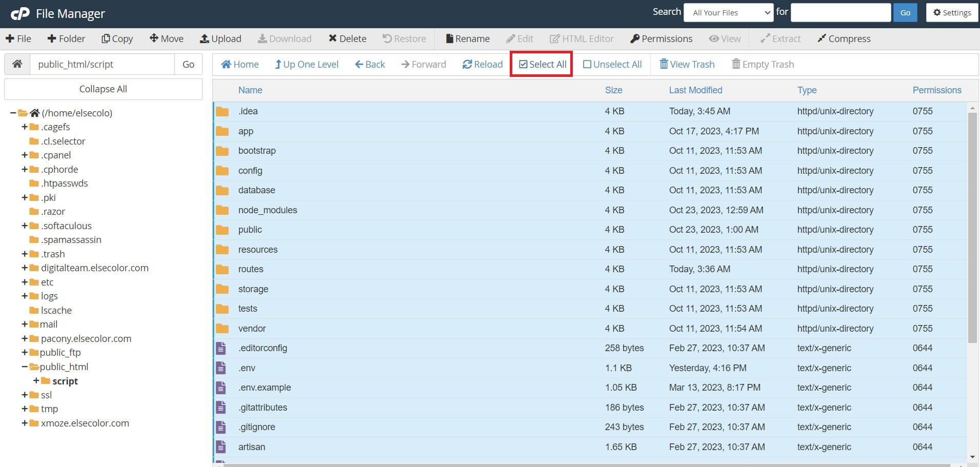980x467 pixels.
Task: Click the home icon beside the path field
Action: click(17, 64)
